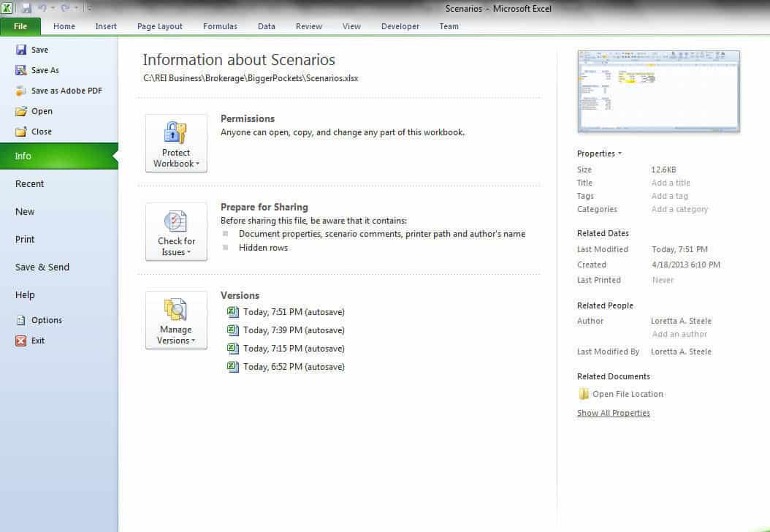Click the Options page icon
The width and height of the screenshot is (770, 532).
click(21, 320)
